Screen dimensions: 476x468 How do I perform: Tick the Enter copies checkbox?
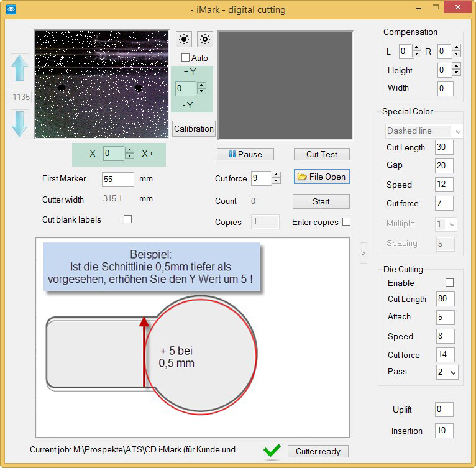(346, 222)
